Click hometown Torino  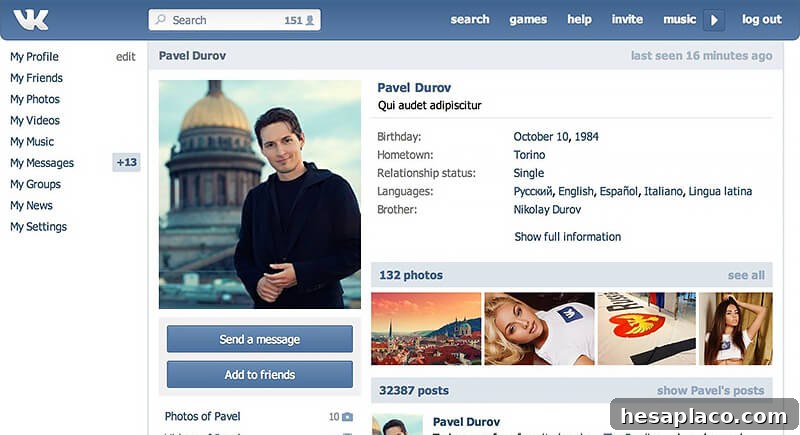[x=529, y=155]
